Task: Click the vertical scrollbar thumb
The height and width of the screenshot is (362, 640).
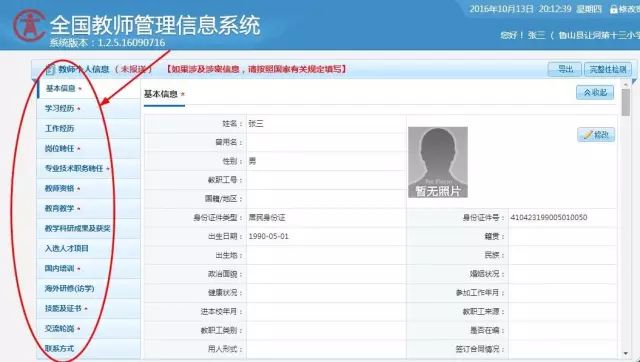Action: pos(626,102)
